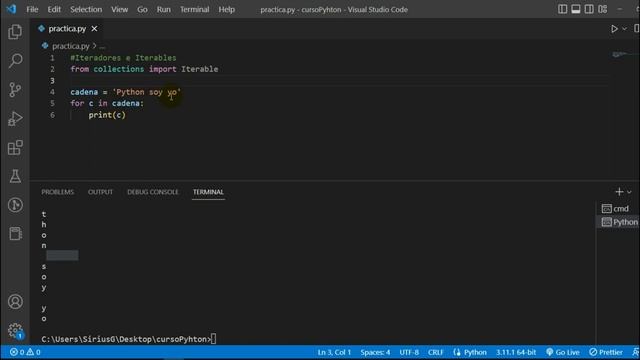Click the print(c) code line

(x=107, y=115)
